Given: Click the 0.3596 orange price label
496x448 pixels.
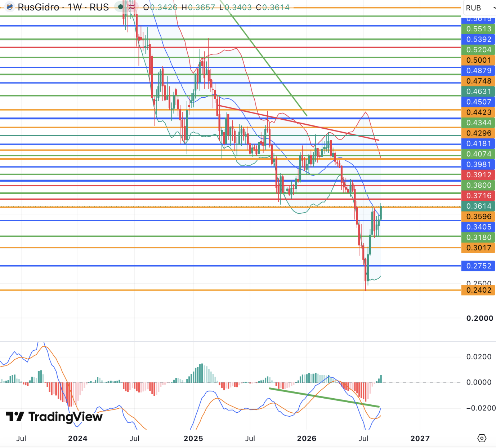Looking at the screenshot, I should click(479, 217).
